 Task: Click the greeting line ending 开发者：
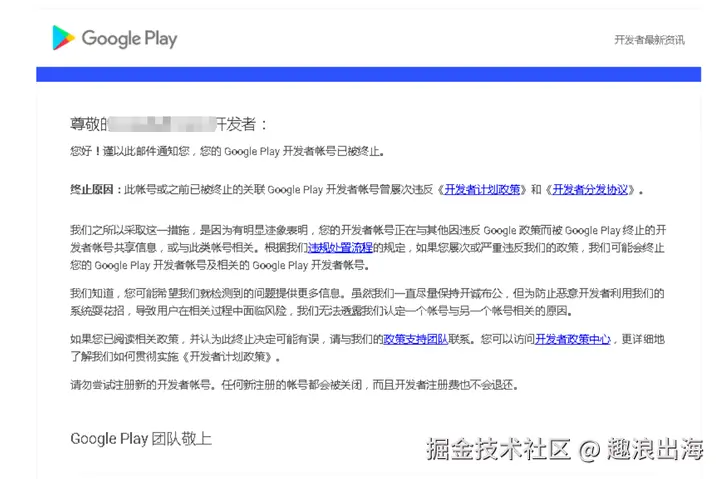click(x=169, y=124)
